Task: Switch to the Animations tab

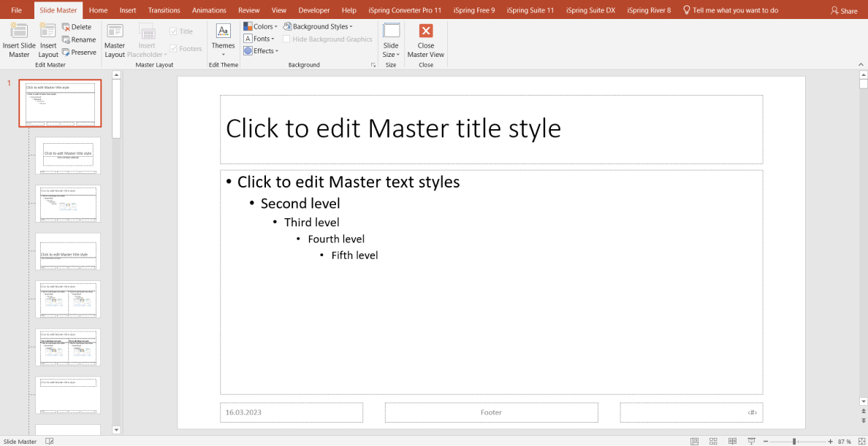Action: point(209,9)
